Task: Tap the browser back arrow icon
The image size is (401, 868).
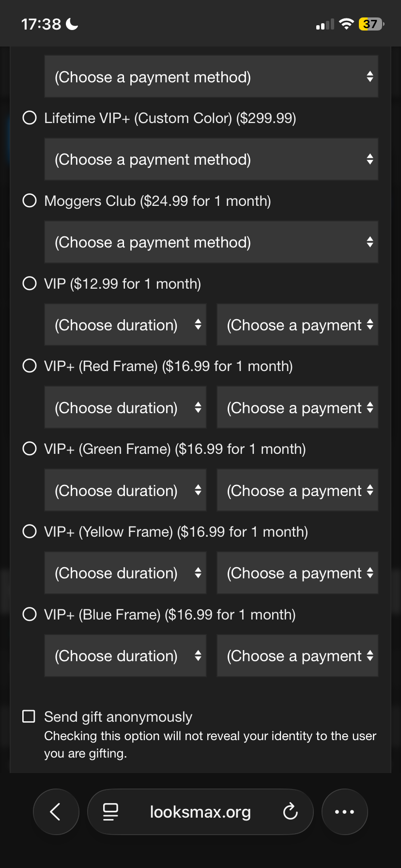Action: point(56,812)
